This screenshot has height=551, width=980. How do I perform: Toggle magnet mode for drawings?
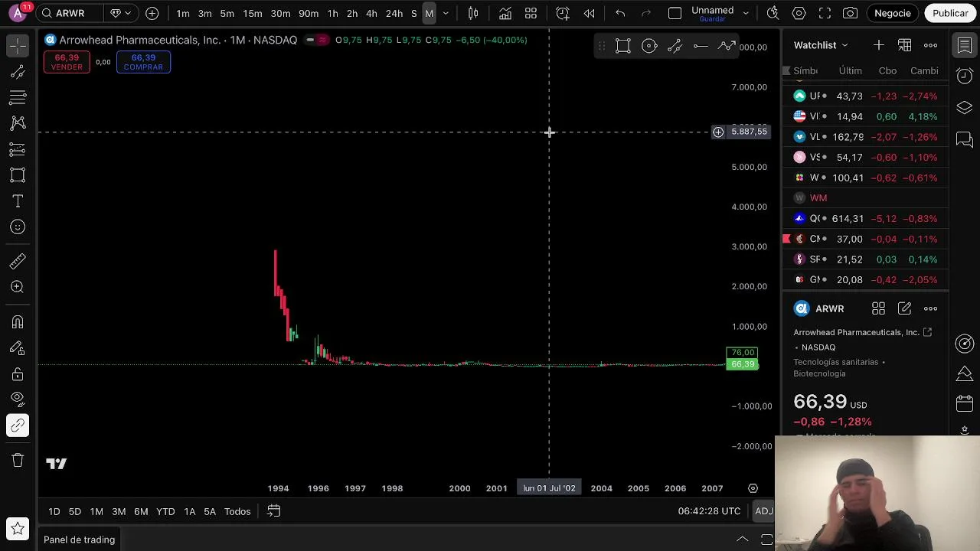pos(18,322)
